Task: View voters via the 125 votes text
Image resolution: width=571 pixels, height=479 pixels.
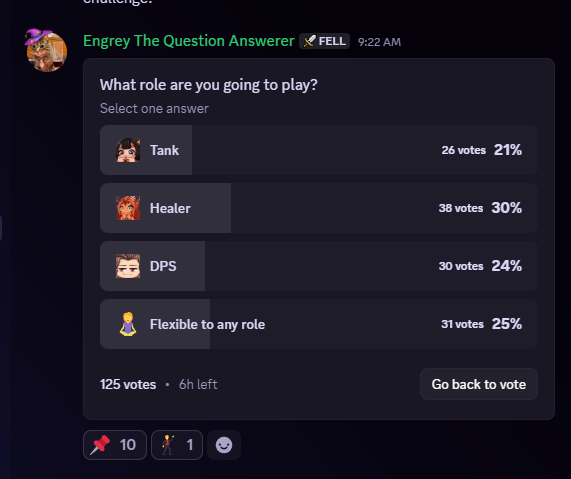Action: 128,384
